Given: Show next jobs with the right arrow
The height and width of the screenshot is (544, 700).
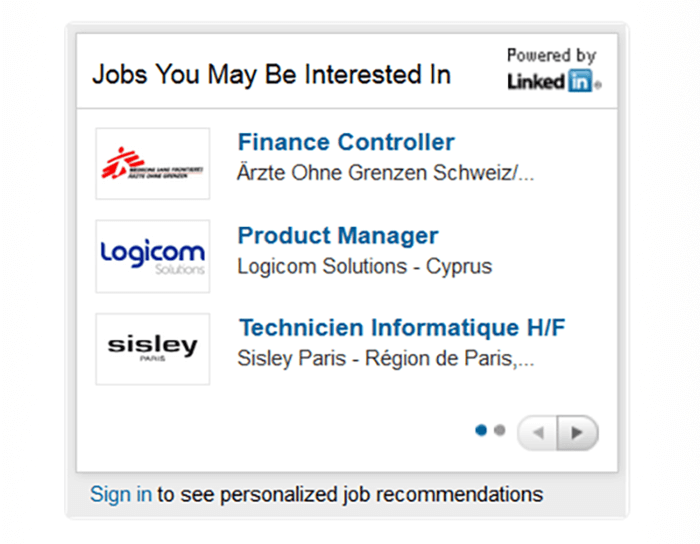Looking at the screenshot, I should [x=576, y=433].
